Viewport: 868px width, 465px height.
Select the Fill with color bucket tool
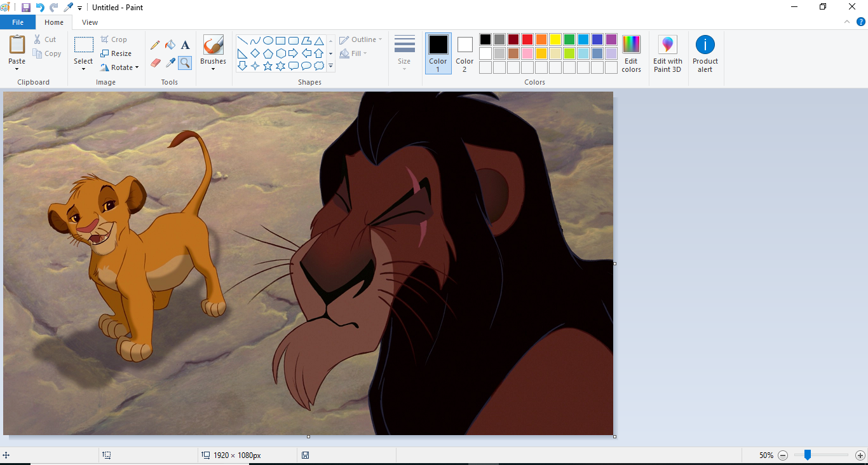(x=170, y=45)
